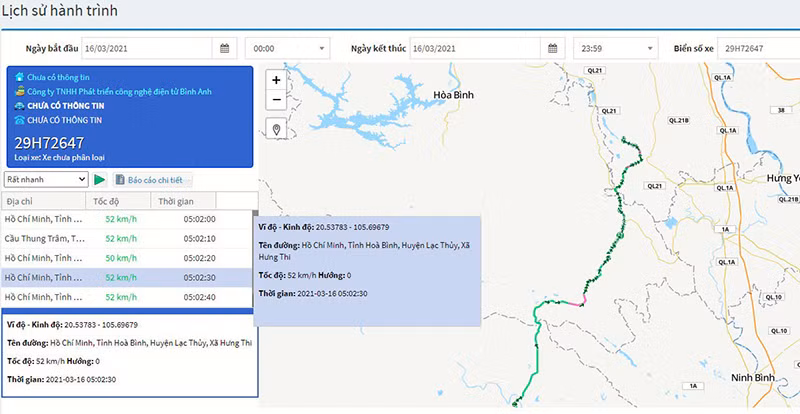The image size is (800, 414).
Task: Open the end date calendar picker
Action: point(553,48)
